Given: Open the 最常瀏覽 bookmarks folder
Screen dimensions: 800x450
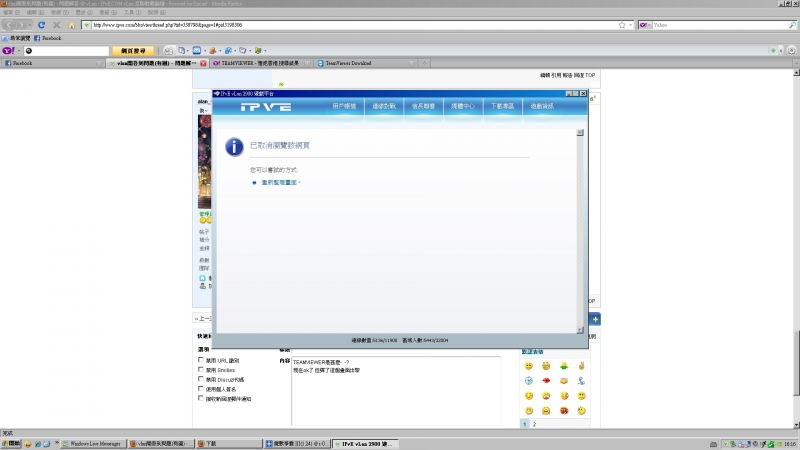Looking at the screenshot, I should (16, 38).
